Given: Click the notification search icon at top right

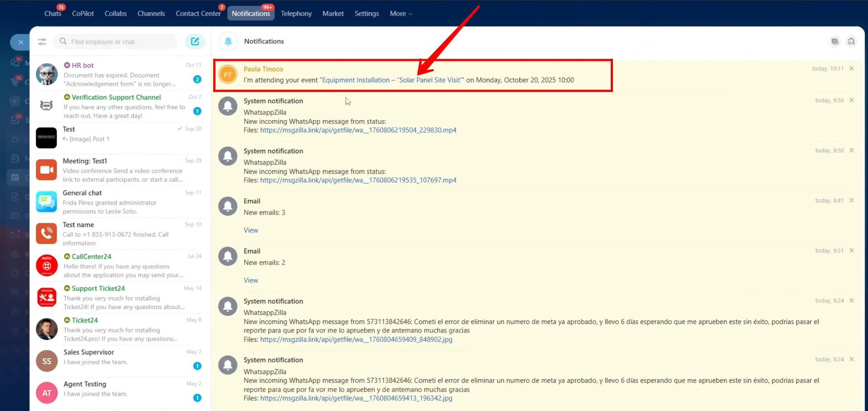Looking at the screenshot, I should point(851,41).
